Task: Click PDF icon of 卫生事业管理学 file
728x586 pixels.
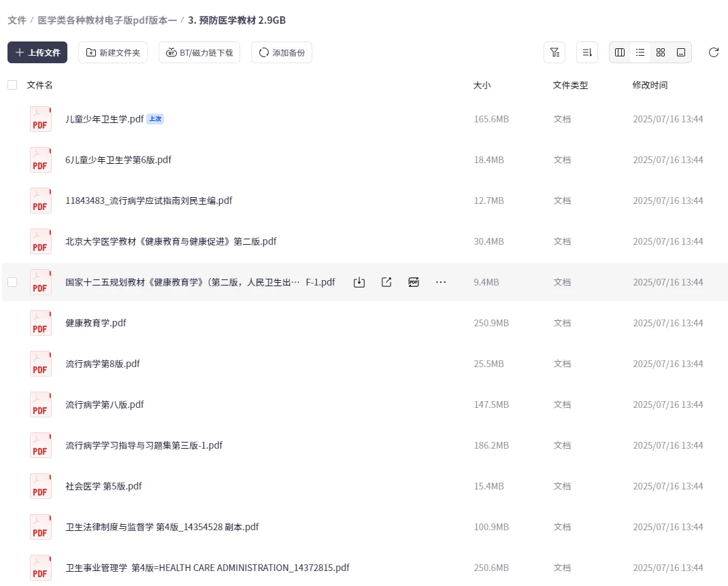Action: (40, 568)
